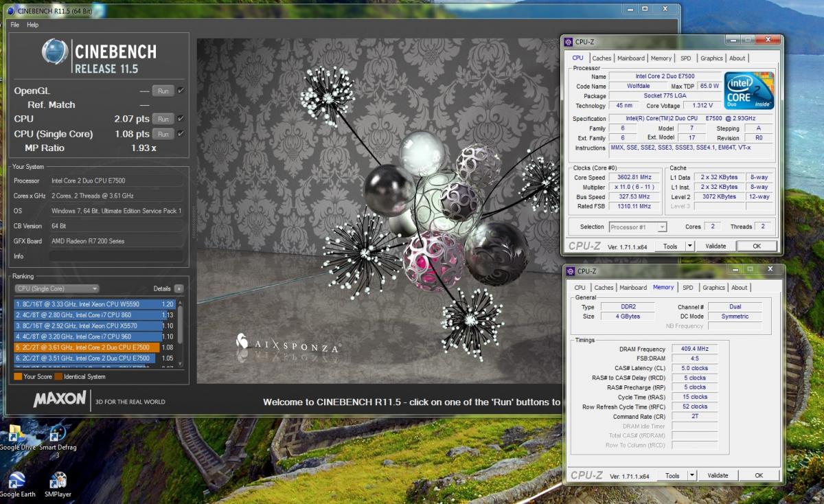Click the Cinebench Release 11.5 logo
This screenshot has height=504, width=824.
click(x=99, y=57)
